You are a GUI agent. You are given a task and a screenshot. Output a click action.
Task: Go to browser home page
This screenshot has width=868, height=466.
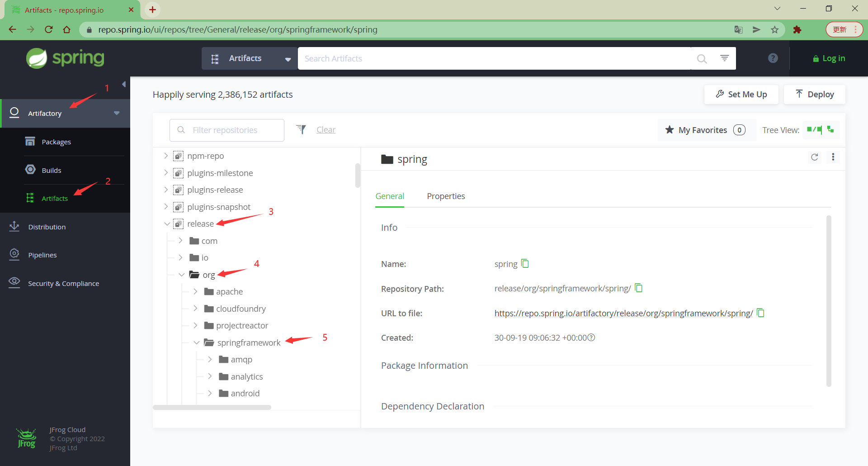(67, 29)
